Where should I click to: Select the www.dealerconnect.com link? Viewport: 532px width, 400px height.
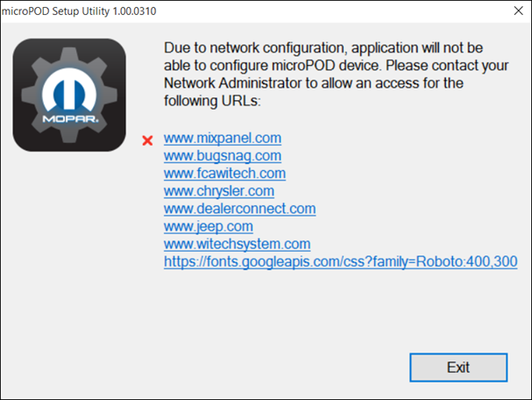click(239, 209)
